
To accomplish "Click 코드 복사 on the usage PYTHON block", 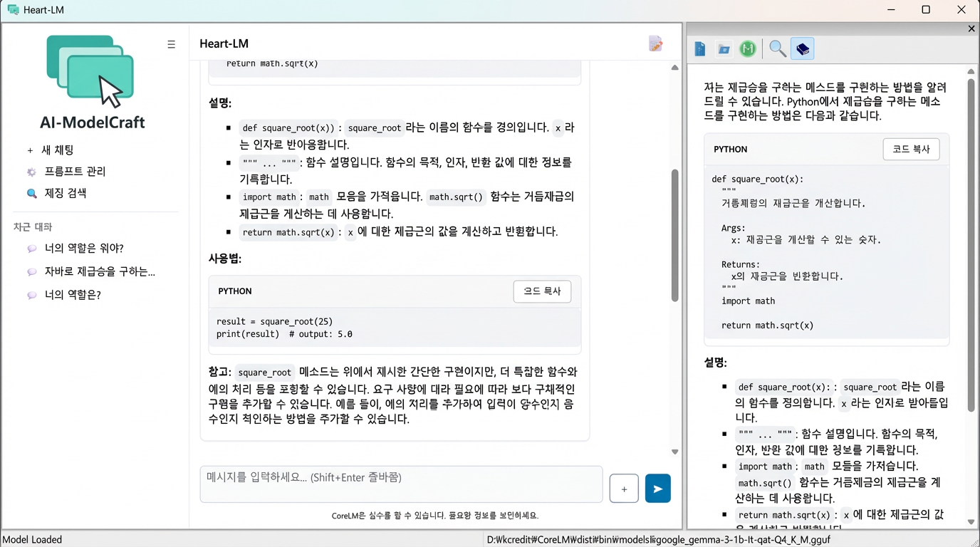I will click(x=542, y=291).
